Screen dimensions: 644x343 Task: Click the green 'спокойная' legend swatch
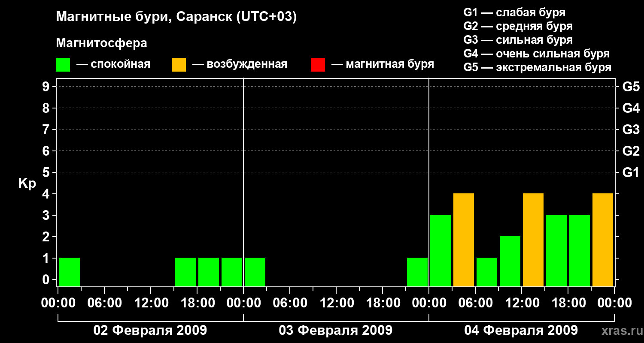click(63, 65)
